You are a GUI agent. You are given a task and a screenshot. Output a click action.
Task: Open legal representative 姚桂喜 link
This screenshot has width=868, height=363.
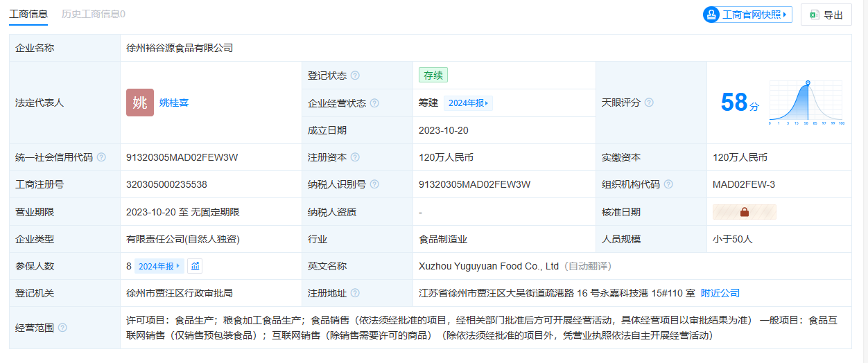click(x=174, y=103)
